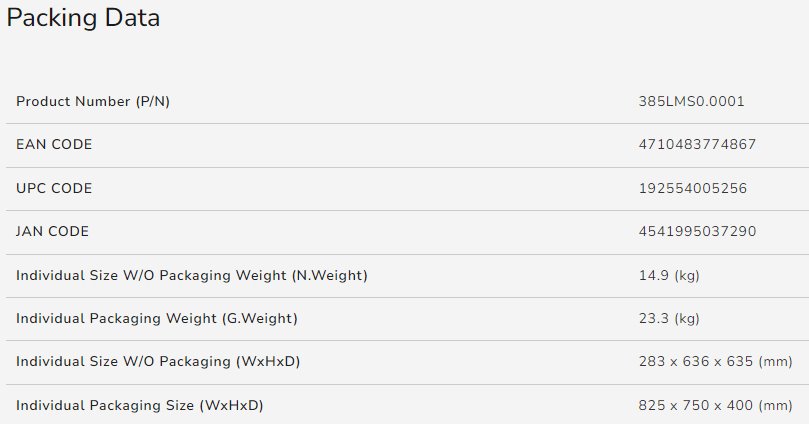Select the EAN CODE label
The width and height of the screenshot is (809, 424).
point(54,145)
